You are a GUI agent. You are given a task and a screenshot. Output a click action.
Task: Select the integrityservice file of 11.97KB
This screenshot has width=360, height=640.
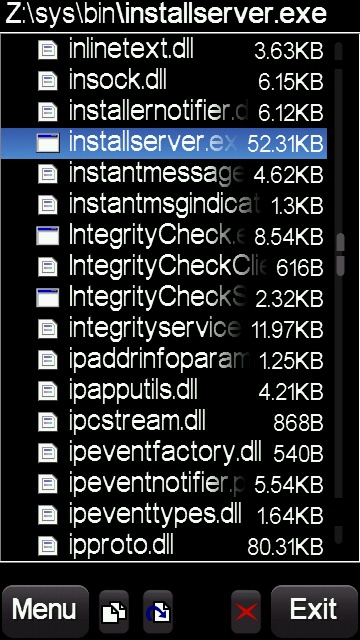click(x=164, y=329)
